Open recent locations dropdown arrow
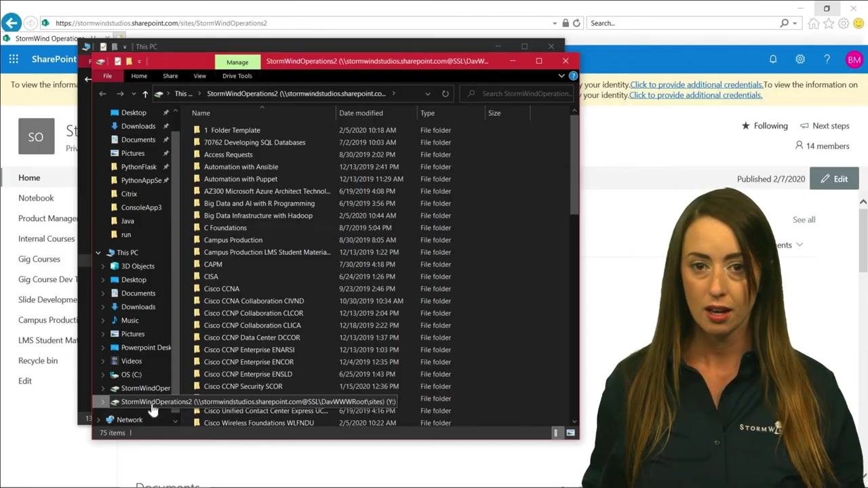 [133, 94]
